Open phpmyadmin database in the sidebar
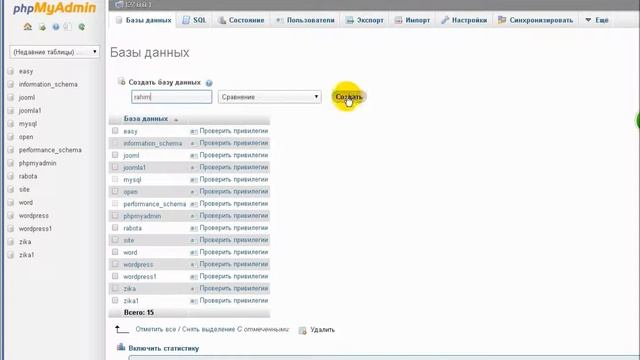 pos(38,163)
